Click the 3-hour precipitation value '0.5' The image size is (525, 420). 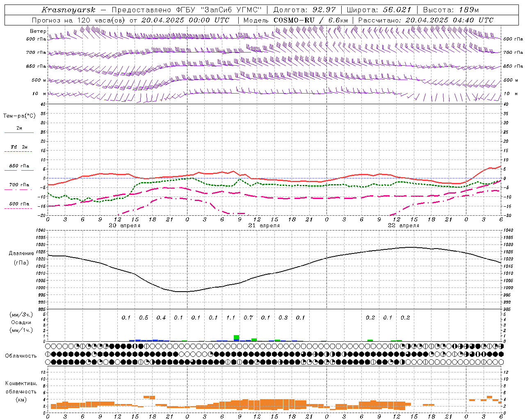(x=144, y=317)
